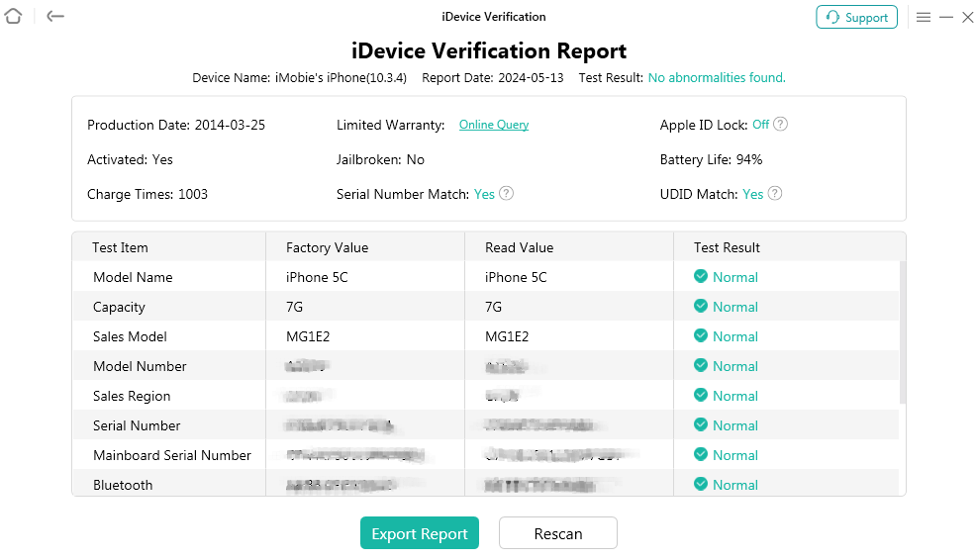
Task: Click green check icon in Capacity row
Action: (x=701, y=306)
